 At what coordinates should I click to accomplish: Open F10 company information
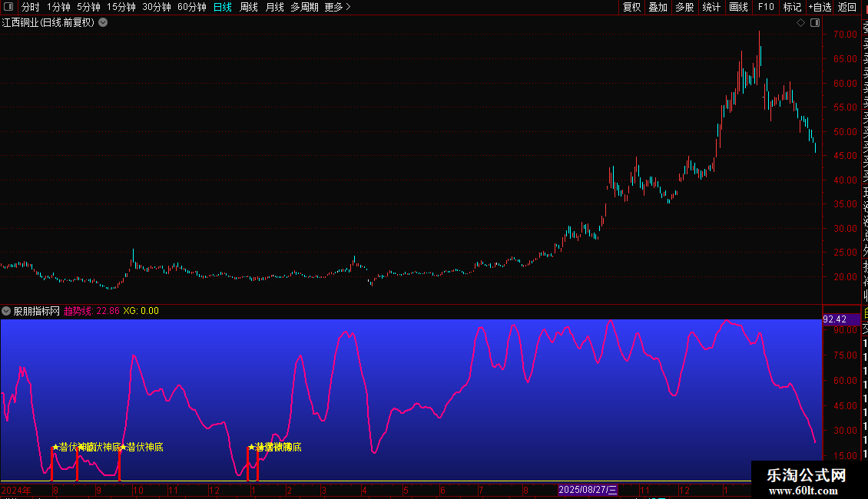coord(766,7)
